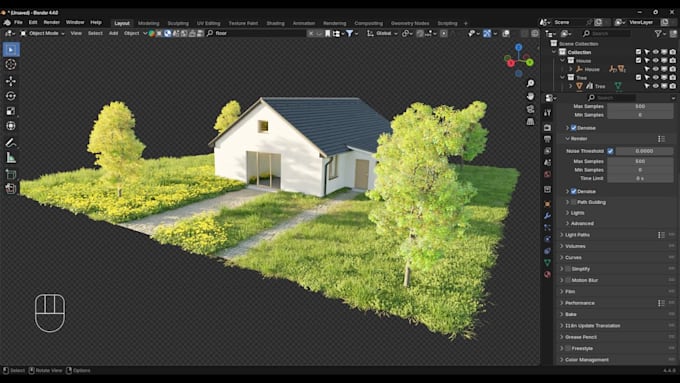Open the viewport View menu

[x=76, y=33]
